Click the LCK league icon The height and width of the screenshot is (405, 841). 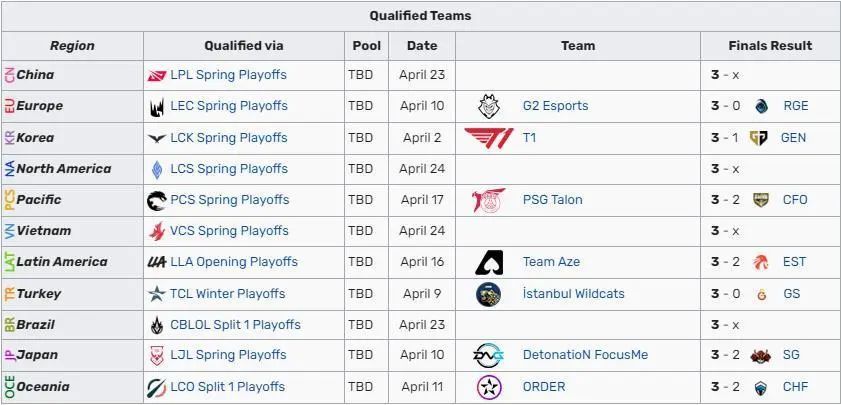(157, 138)
